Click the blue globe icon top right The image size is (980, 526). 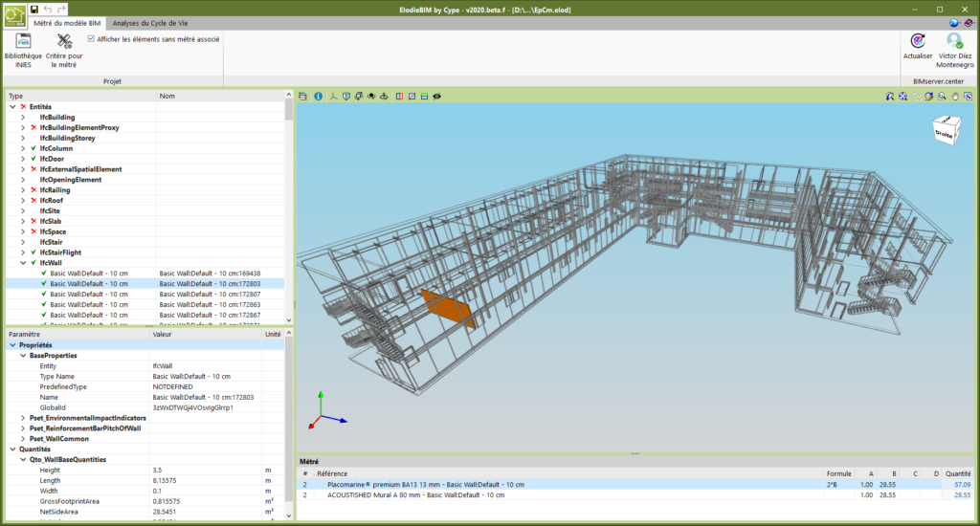pos(954,23)
